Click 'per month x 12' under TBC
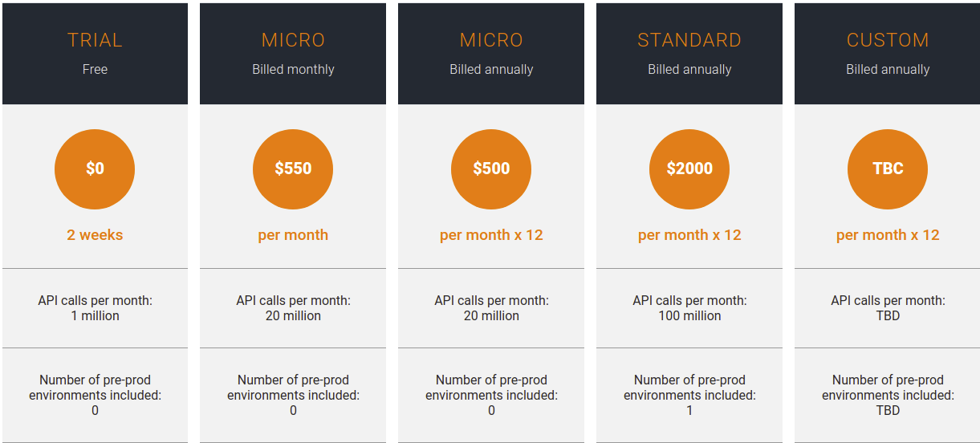 pyautogui.click(x=888, y=235)
